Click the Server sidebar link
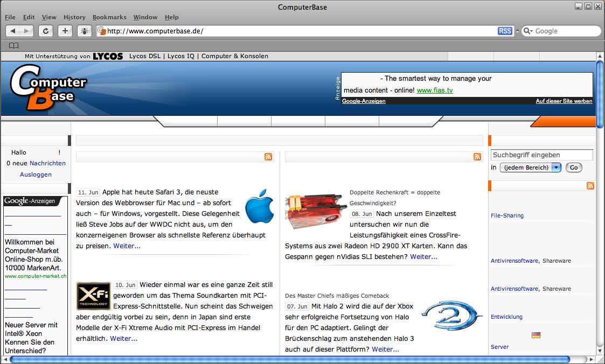This screenshot has height=364, width=605. click(x=499, y=347)
